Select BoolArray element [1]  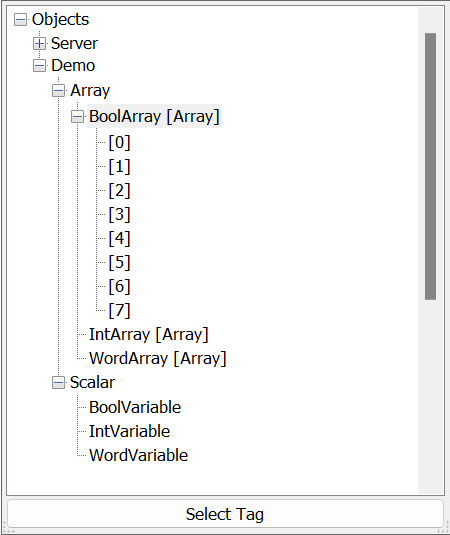[119, 167]
